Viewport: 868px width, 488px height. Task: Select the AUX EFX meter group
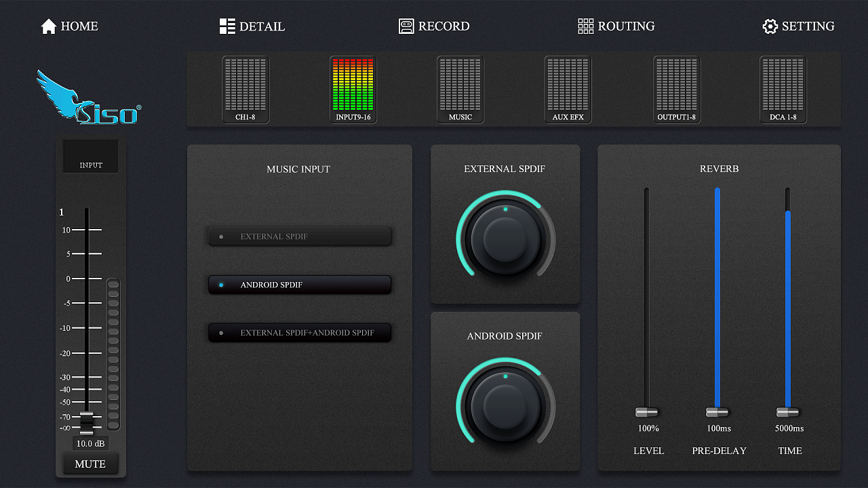(x=568, y=89)
